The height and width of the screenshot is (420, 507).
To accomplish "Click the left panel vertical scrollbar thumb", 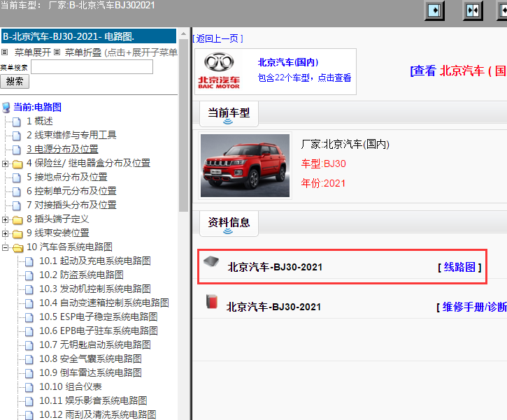I will [183, 125].
